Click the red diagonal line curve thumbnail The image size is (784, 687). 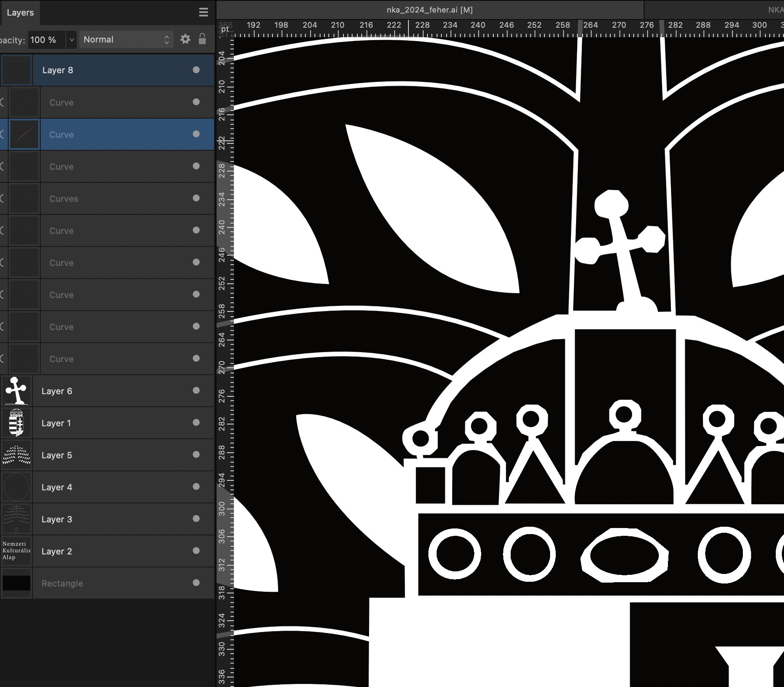(x=24, y=134)
